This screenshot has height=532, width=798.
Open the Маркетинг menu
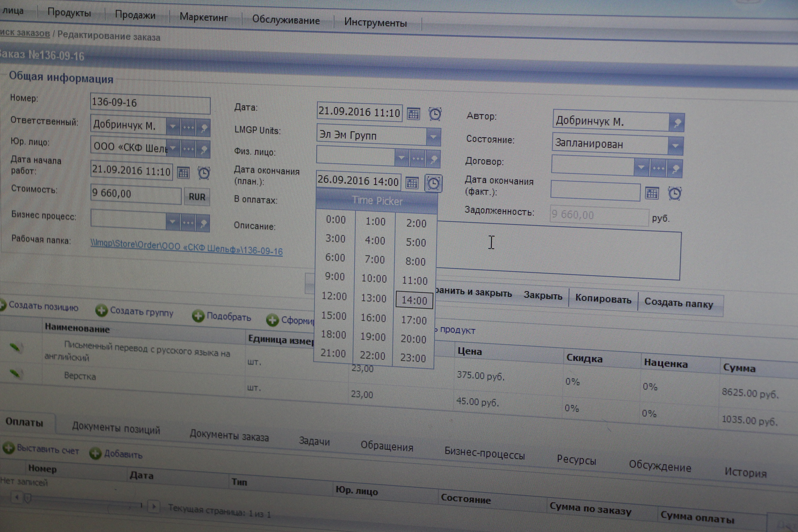coord(204,17)
